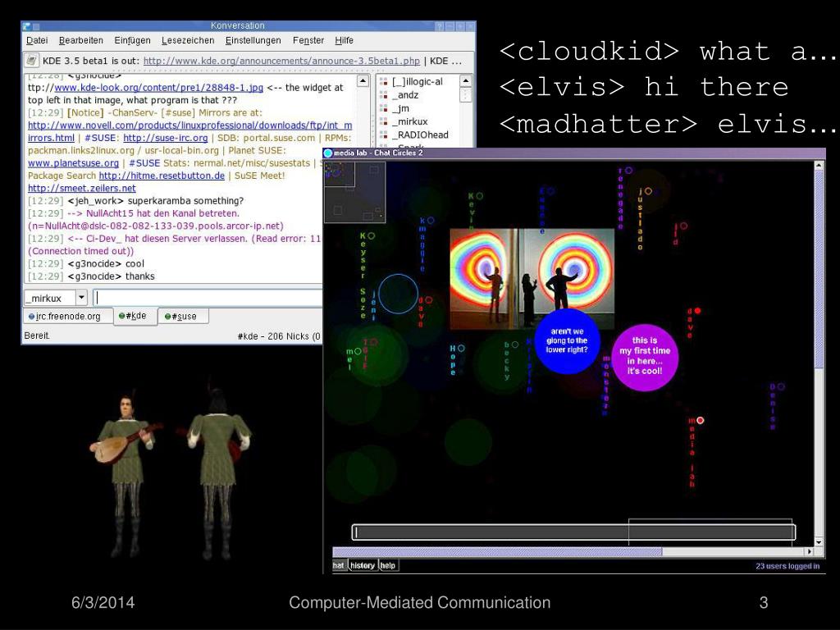Open the hitme.resetbutton.de link
840x630 pixels.
point(162,176)
